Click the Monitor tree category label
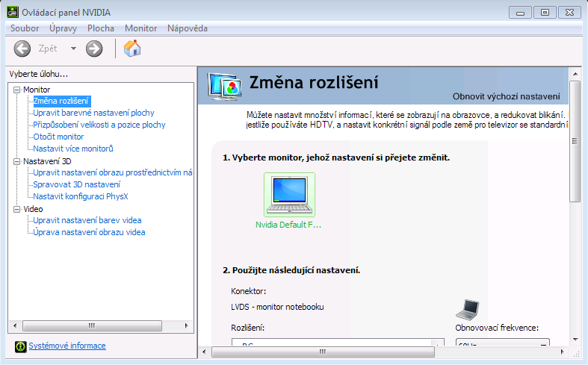Viewport: 588px width, 365px height. click(37, 90)
